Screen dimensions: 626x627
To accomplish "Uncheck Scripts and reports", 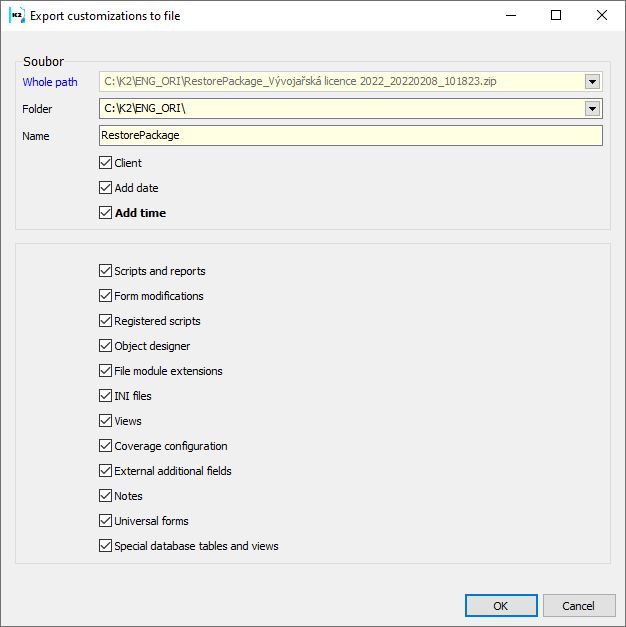I will (x=106, y=271).
